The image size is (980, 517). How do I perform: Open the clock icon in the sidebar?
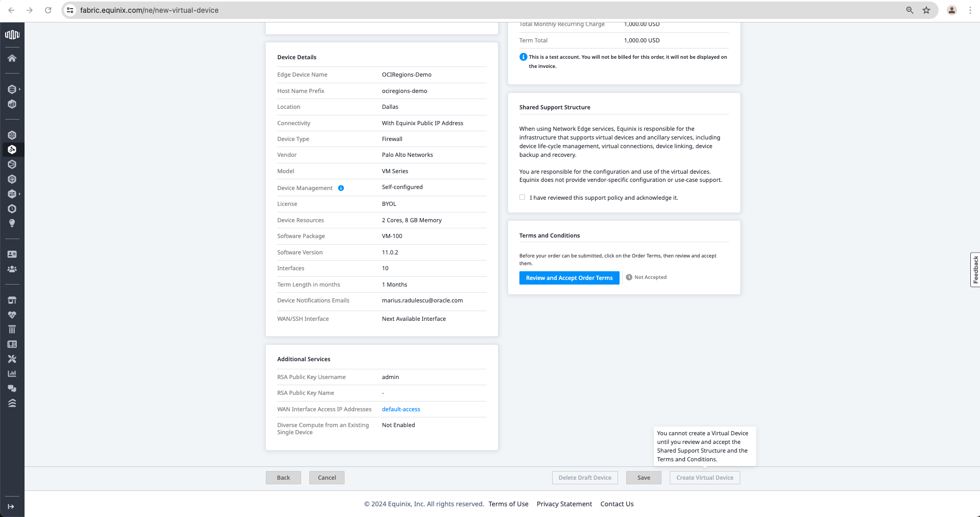12,209
